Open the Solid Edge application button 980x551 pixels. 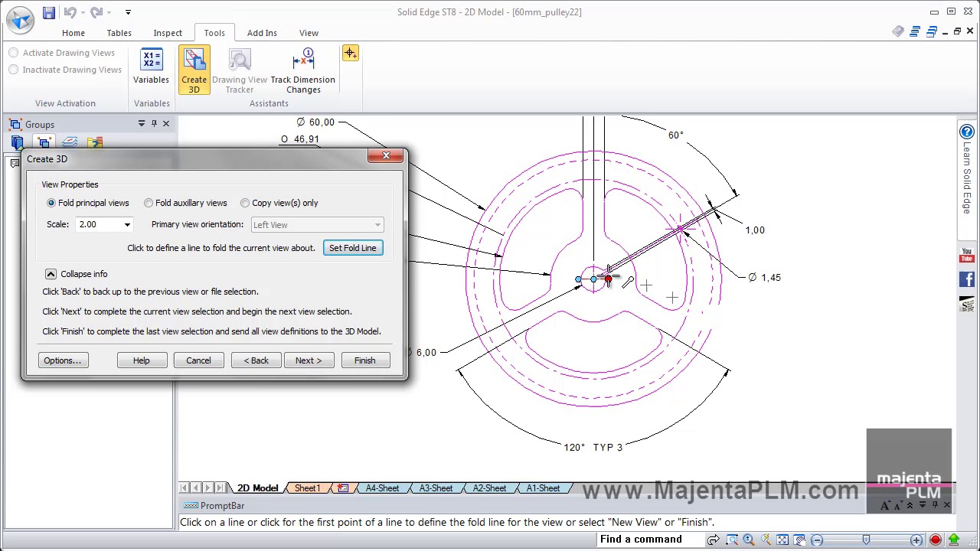click(x=21, y=19)
